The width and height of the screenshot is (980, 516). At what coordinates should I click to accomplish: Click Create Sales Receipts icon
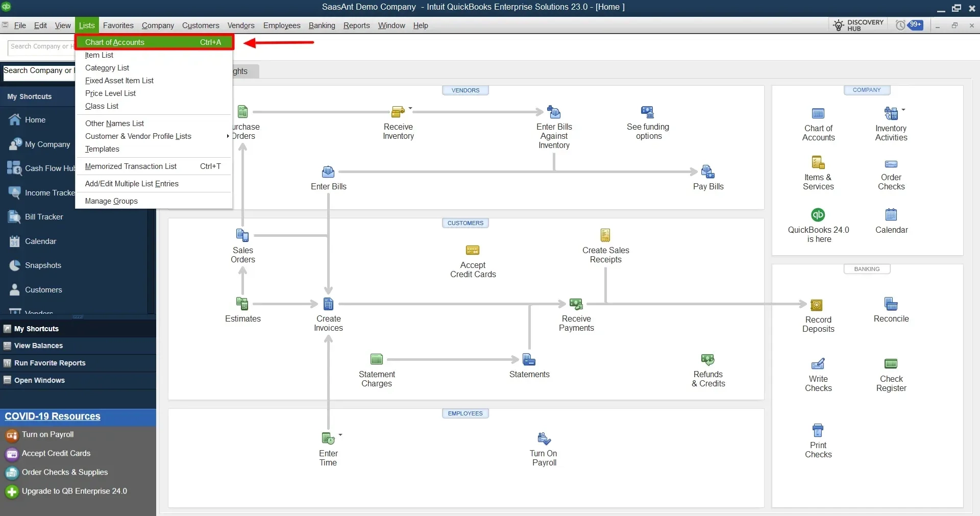pyautogui.click(x=605, y=235)
